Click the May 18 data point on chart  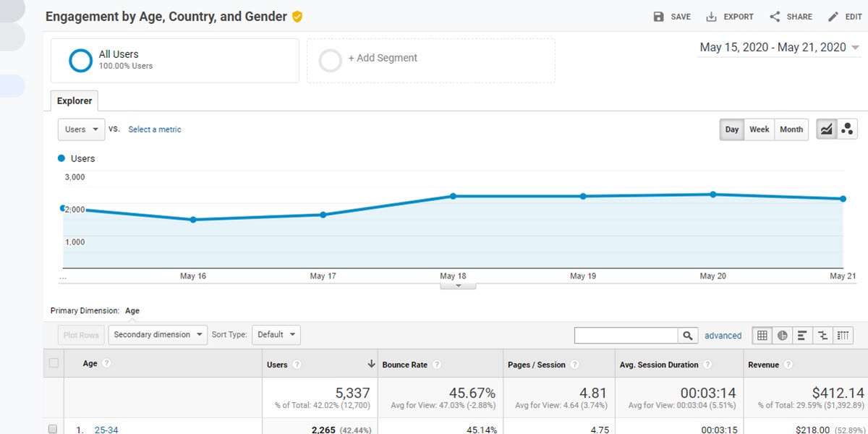(453, 196)
